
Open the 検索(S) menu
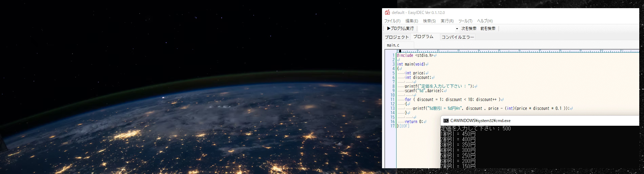click(x=429, y=21)
